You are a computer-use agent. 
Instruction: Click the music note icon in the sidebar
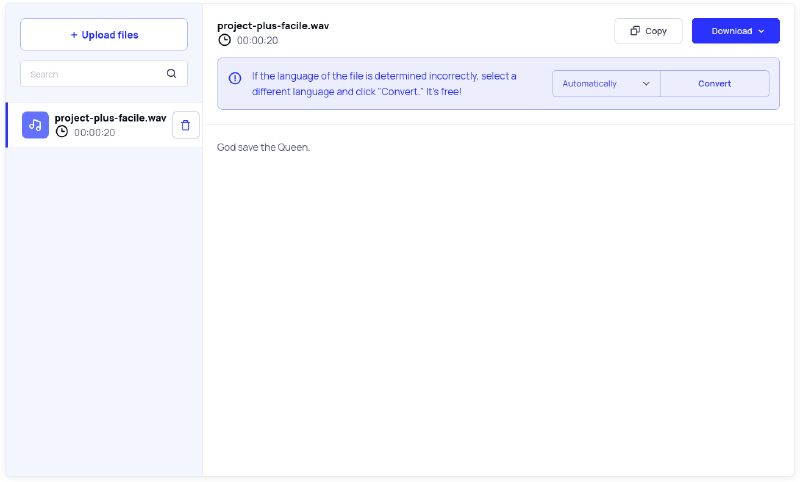pos(35,125)
